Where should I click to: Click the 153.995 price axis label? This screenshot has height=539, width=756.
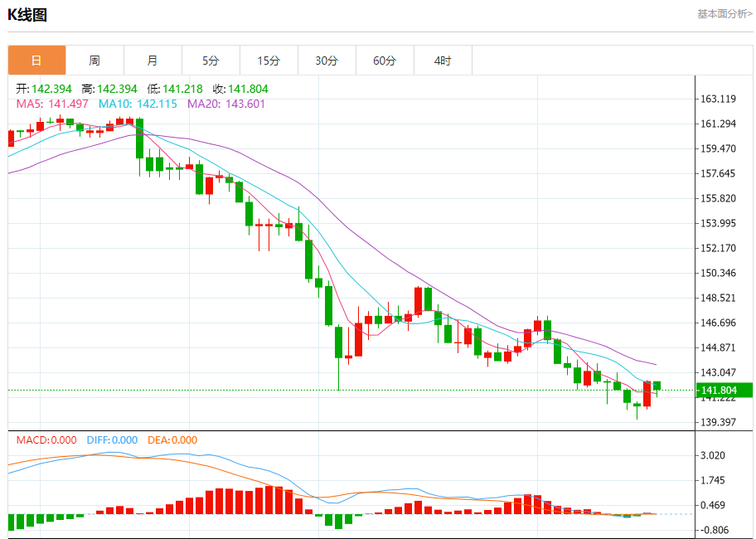[718, 223]
